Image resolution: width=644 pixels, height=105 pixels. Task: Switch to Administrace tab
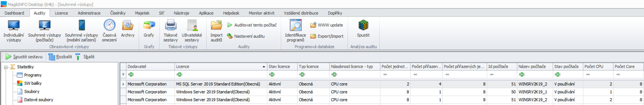tap(89, 13)
